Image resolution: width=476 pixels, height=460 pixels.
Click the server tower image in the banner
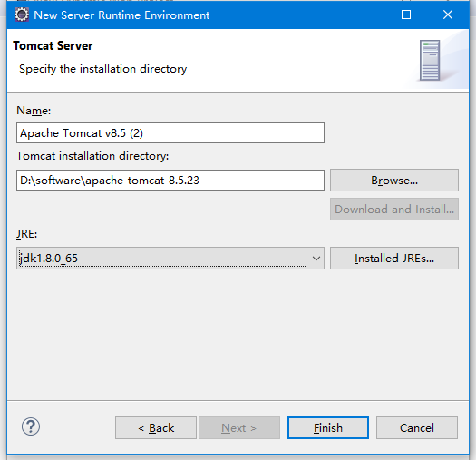coord(430,60)
